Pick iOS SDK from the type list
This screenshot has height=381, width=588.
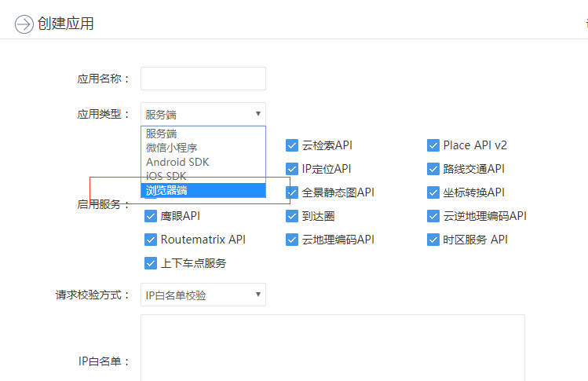click(203, 176)
